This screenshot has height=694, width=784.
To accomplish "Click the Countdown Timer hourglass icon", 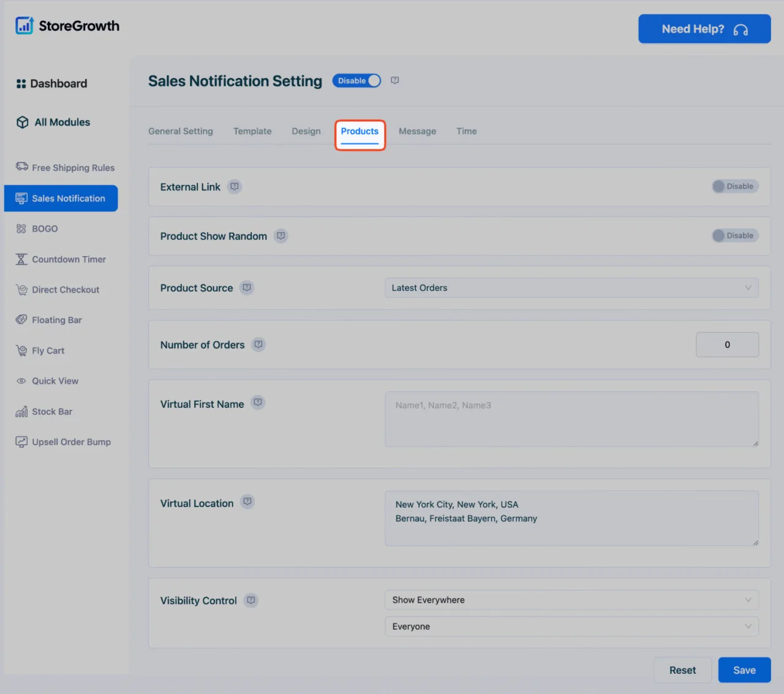I will click(21, 259).
